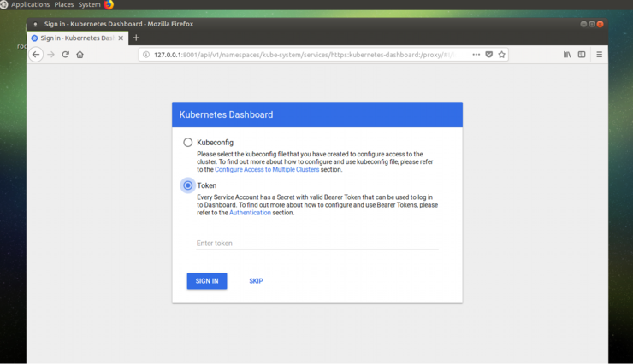The width and height of the screenshot is (633, 364).
Task: Open the System menu
Action: 89,4
